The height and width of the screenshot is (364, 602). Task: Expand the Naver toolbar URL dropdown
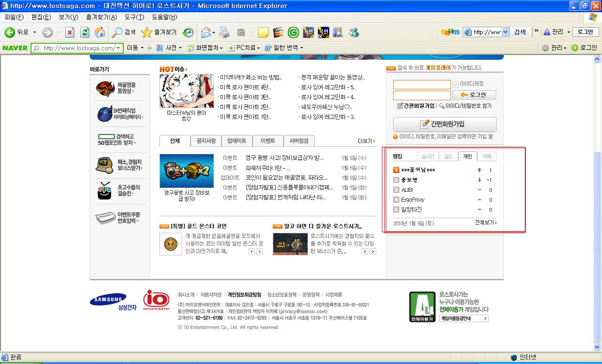[119, 48]
